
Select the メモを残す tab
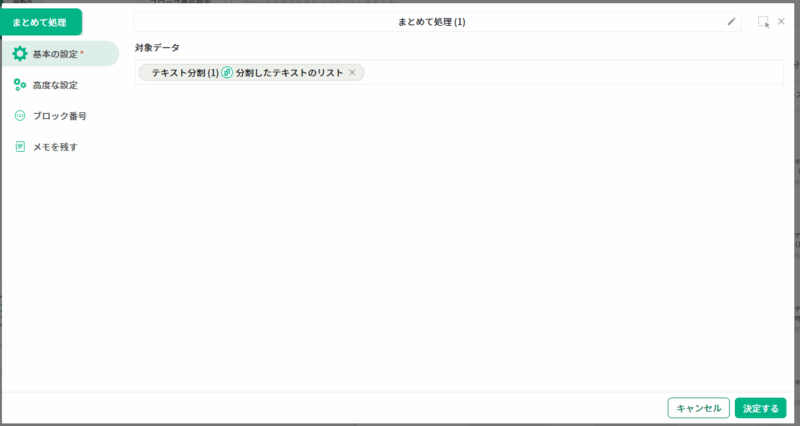tap(55, 147)
